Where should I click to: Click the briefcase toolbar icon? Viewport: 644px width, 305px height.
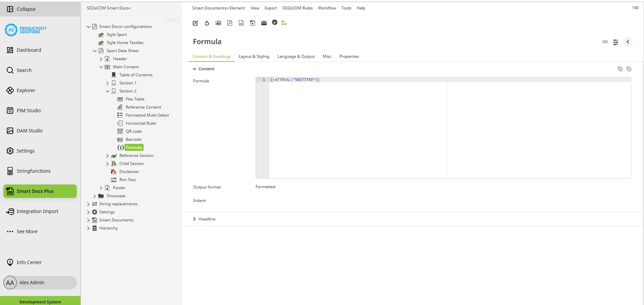pyautogui.click(x=264, y=23)
